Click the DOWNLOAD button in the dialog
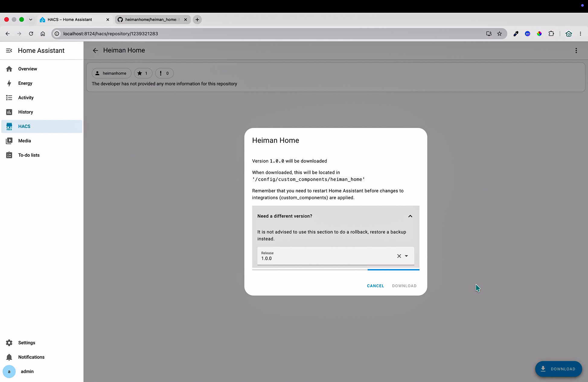 [x=404, y=286]
